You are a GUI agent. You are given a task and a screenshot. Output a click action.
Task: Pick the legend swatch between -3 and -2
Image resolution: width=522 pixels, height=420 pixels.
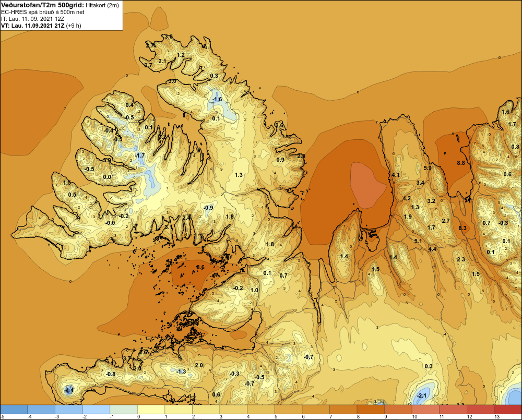(69, 410)
